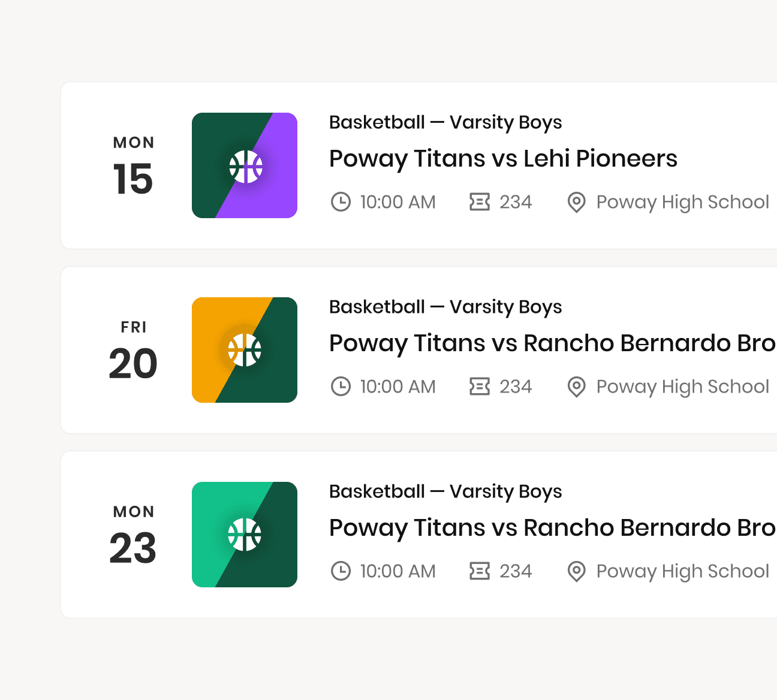Click the ticket icon on the Monday 23 game
The image size is (777, 700).
click(x=480, y=571)
